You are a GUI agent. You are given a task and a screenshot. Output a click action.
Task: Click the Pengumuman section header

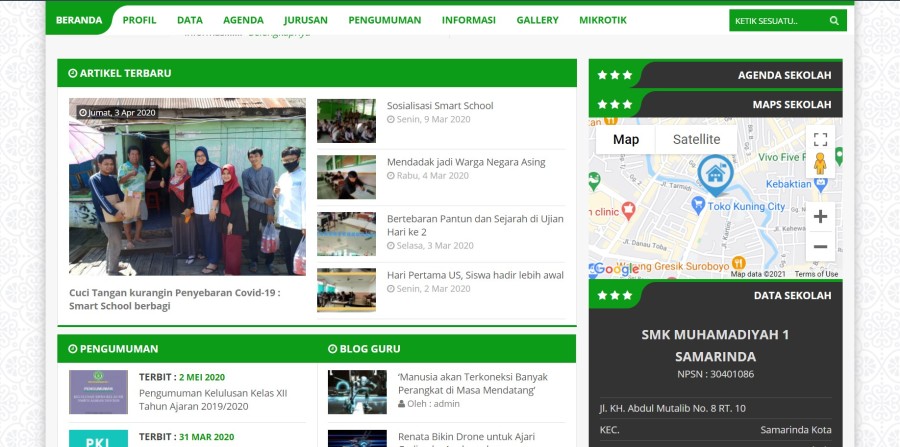(113, 349)
